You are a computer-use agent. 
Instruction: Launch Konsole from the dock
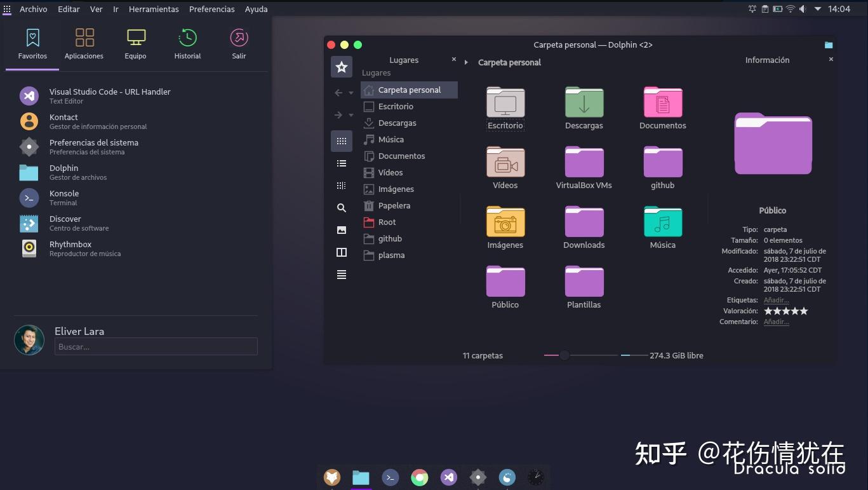[390, 477]
